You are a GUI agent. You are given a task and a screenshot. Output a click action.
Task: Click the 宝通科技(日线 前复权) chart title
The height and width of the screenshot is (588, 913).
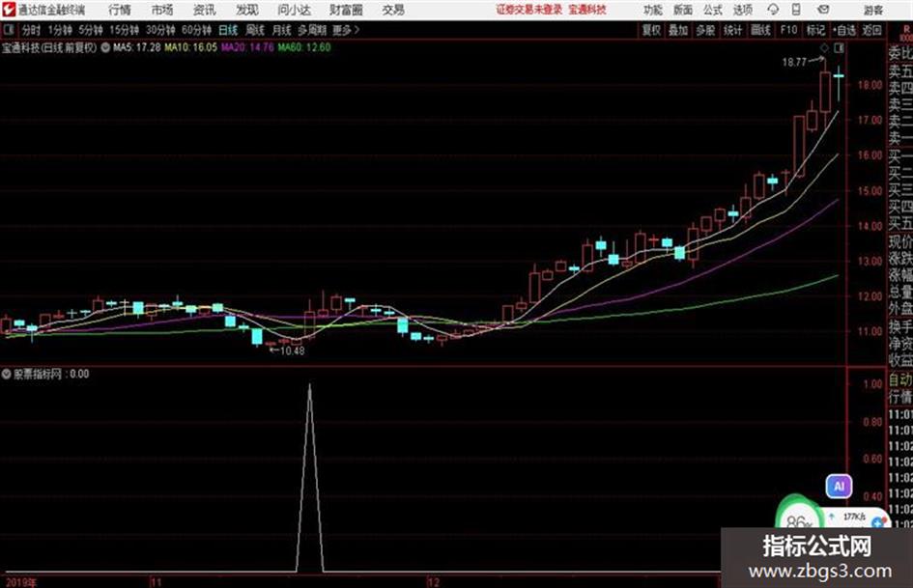49,47
